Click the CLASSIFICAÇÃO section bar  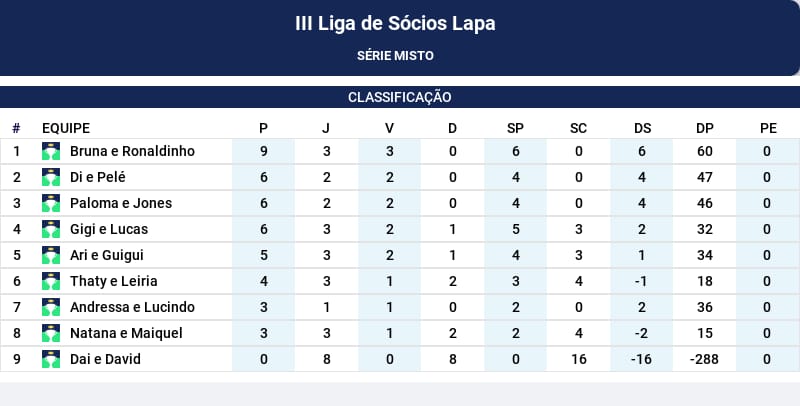click(x=400, y=97)
